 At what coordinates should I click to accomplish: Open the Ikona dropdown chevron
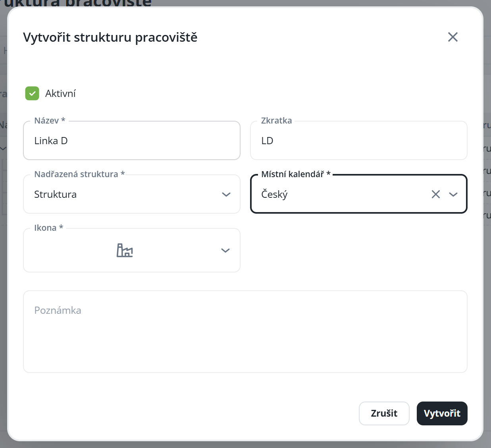[x=225, y=250]
